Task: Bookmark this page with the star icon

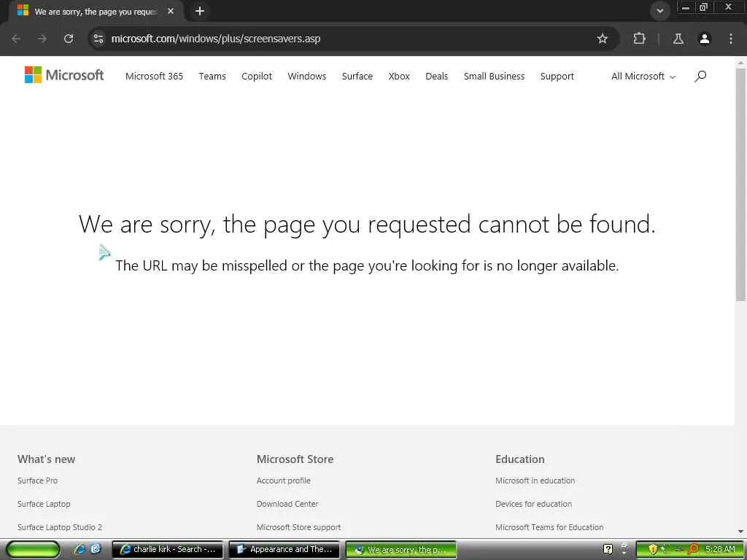Action: (603, 39)
